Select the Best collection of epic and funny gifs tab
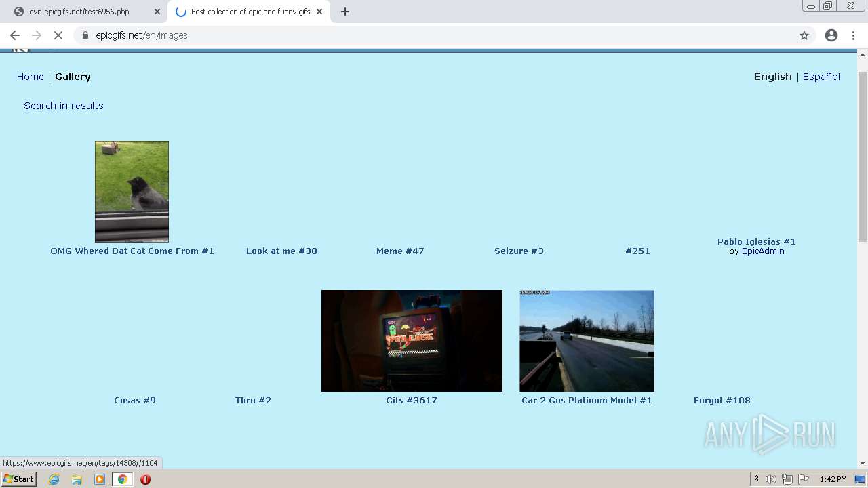The height and width of the screenshot is (488, 868). coord(250,12)
